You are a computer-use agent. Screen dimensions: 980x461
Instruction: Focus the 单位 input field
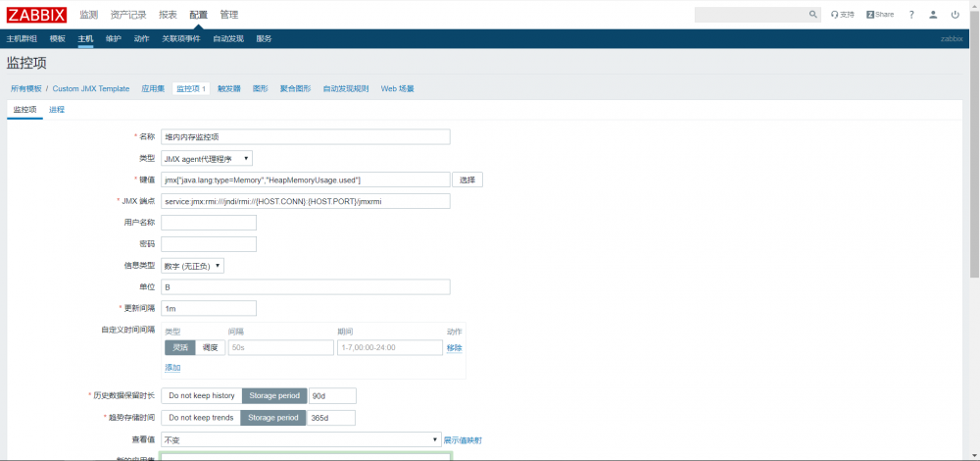306,287
